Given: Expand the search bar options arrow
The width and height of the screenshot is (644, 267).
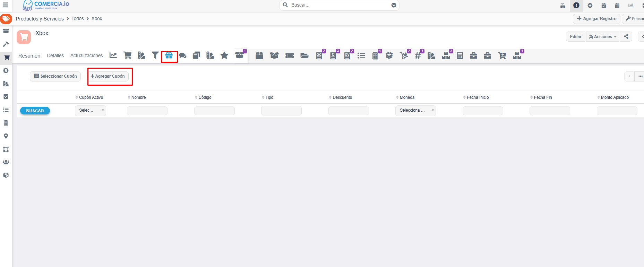Looking at the screenshot, I should [394, 5].
